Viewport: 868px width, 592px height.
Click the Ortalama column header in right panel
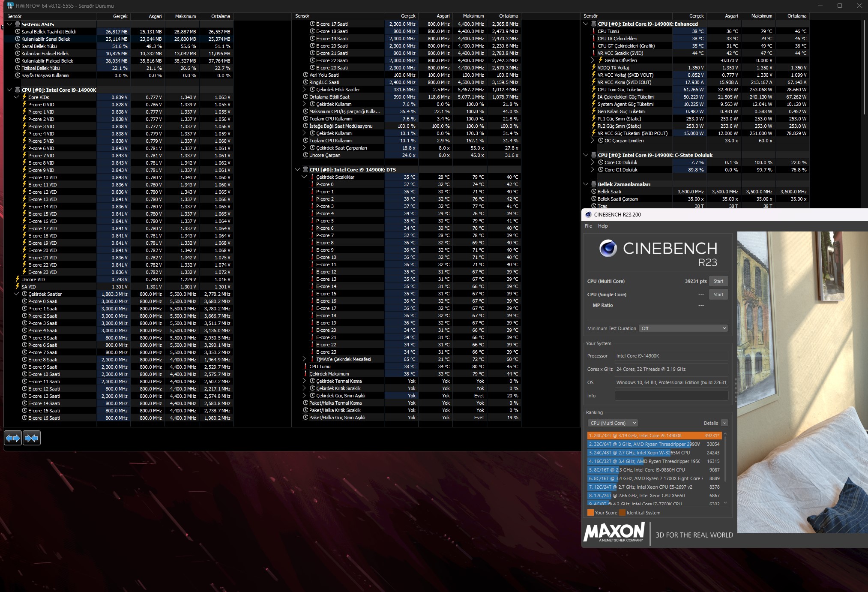[x=793, y=16]
